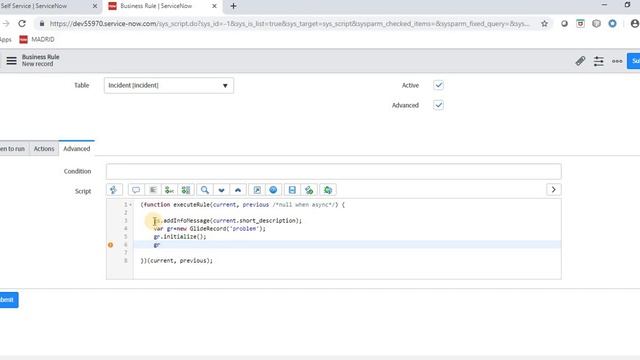The height and width of the screenshot is (360, 640).
Task: Open a new browser tab
Action: coord(233,6)
